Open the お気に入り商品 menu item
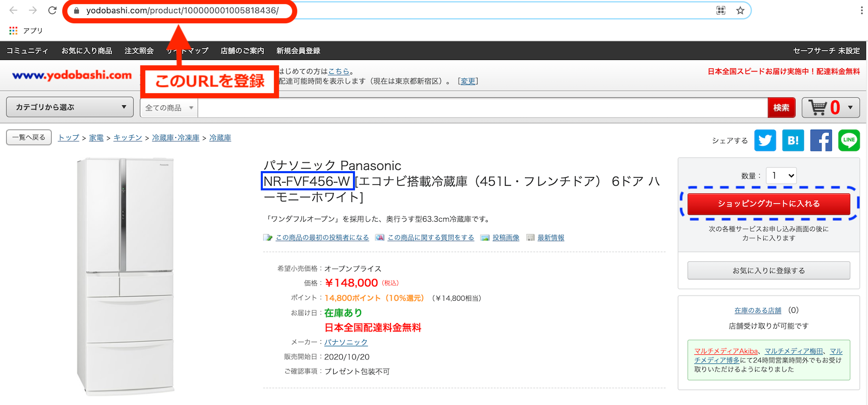 tap(87, 51)
